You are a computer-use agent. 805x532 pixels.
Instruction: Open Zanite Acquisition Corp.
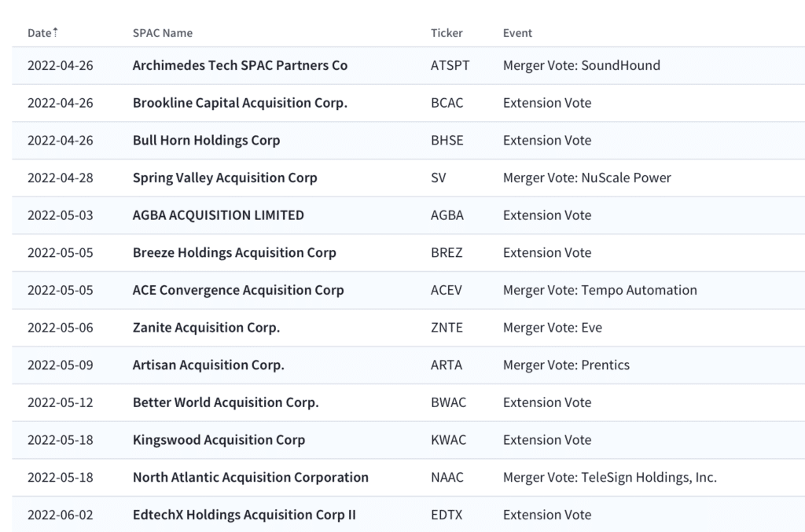point(207,328)
